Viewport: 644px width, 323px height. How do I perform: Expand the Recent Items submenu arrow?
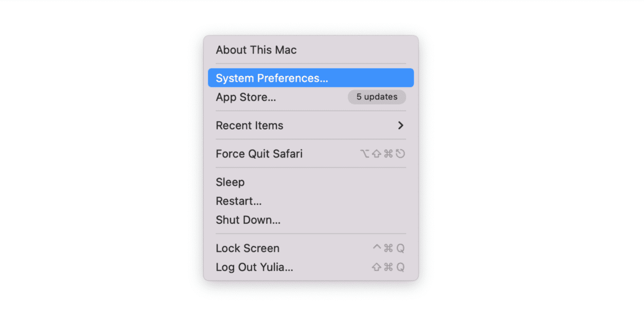tap(400, 126)
